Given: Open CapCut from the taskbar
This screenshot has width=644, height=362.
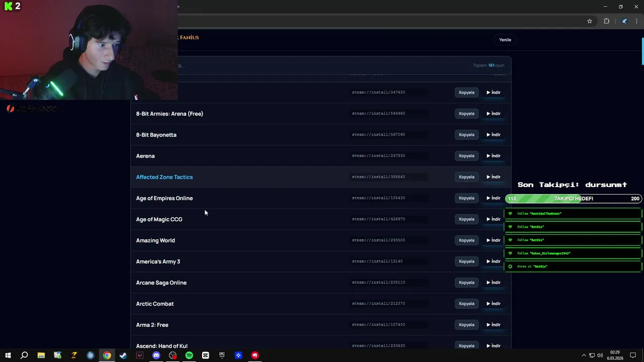Looking at the screenshot, I should [x=205, y=355].
